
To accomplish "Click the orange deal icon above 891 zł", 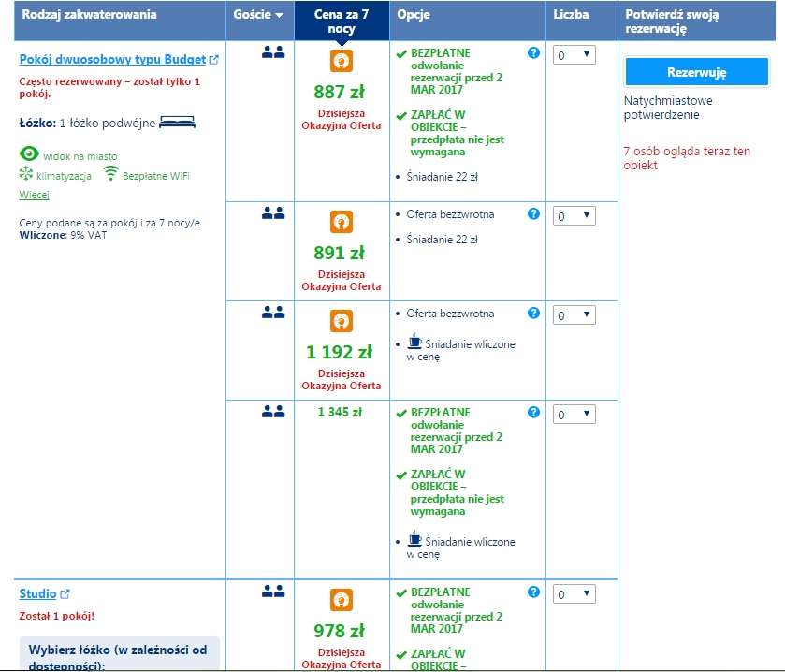I will [342, 222].
